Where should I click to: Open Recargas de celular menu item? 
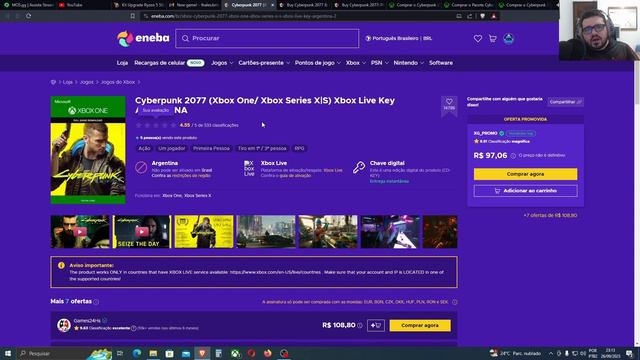[169, 63]
